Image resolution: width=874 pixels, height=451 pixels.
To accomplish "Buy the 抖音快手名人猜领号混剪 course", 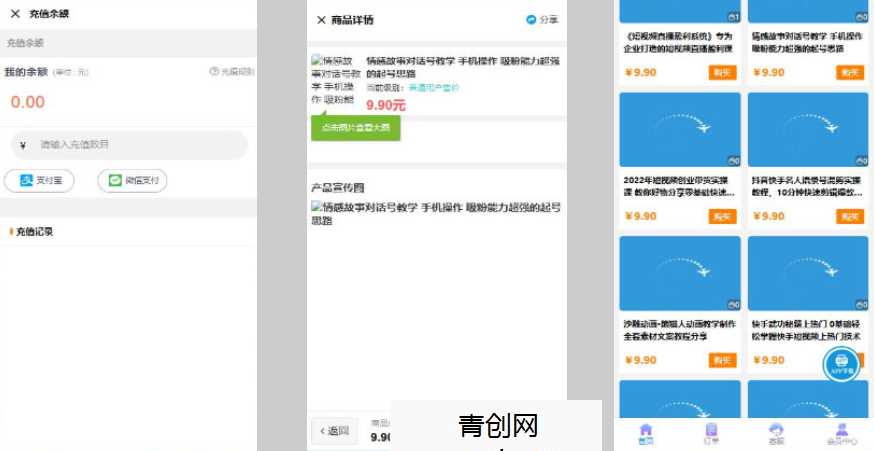I will pyautogui.click(x=850, y=216).
